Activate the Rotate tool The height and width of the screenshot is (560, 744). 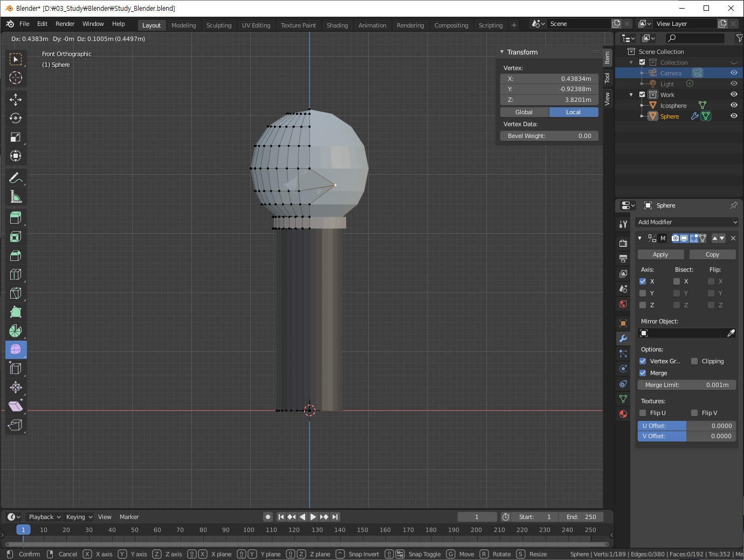[16, 118]
